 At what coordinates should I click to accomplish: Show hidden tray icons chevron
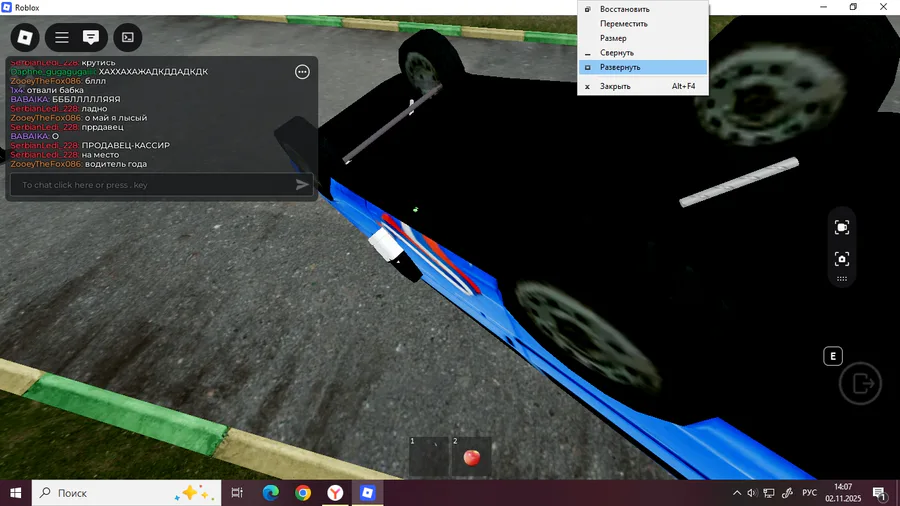pyautogui.click(x=736, y=493)
